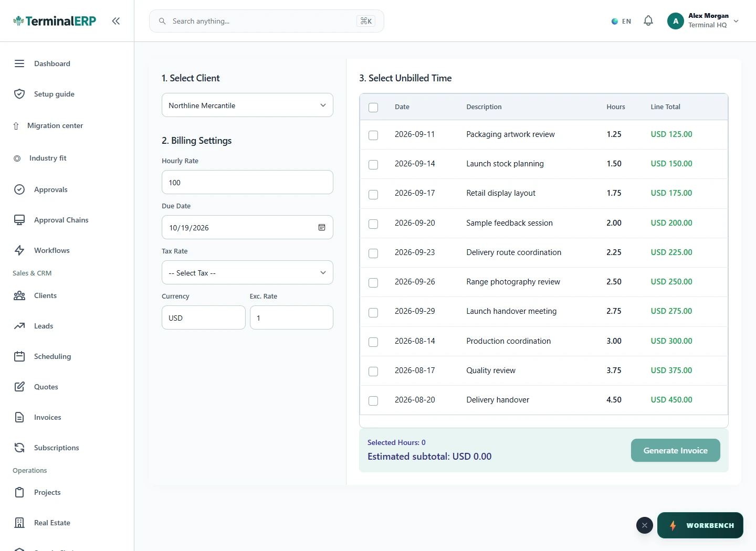Click the Quotes edit icon
756x551 pixels.
(19, 387)
